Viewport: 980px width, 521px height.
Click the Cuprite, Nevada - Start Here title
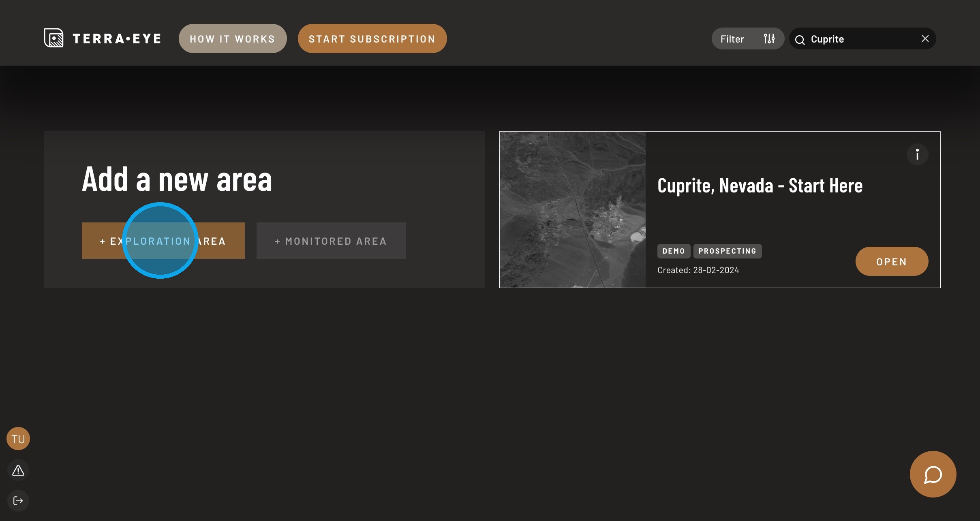click(760, 186)
